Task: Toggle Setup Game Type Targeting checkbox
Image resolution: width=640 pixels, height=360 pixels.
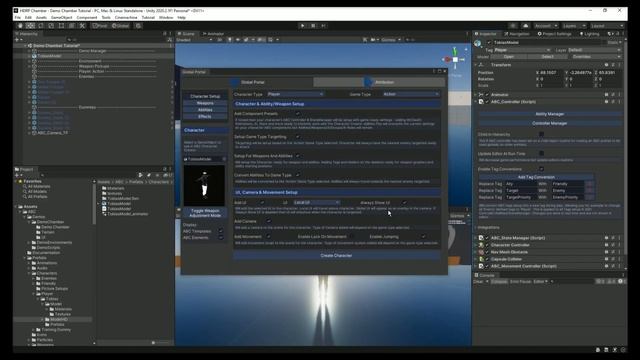Action: tap(298, 137)
